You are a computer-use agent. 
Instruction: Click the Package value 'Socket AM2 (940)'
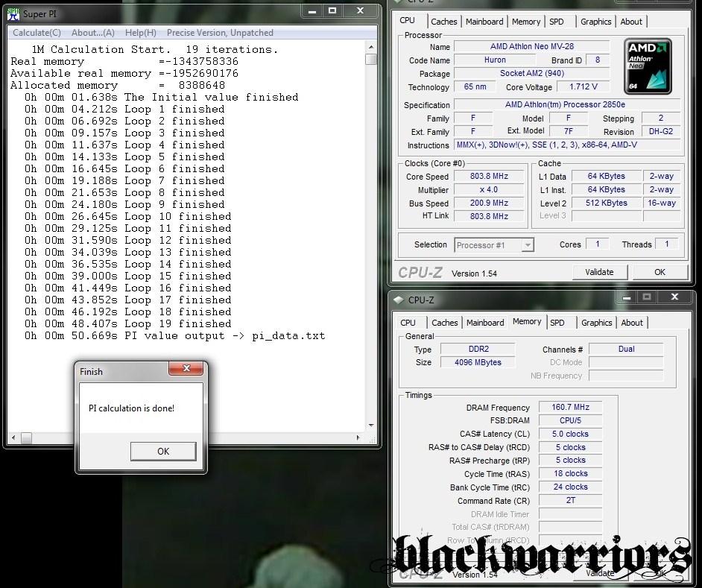pos(531,73)
